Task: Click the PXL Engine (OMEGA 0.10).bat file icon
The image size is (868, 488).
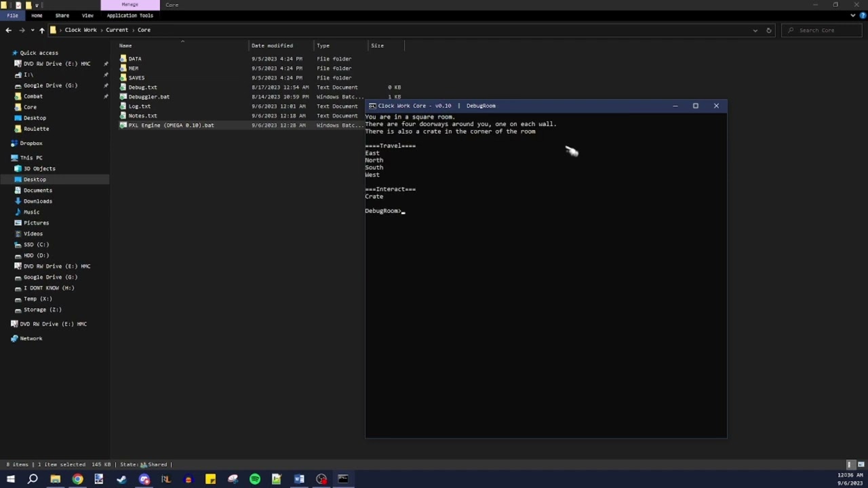Action: pos(123,125)
